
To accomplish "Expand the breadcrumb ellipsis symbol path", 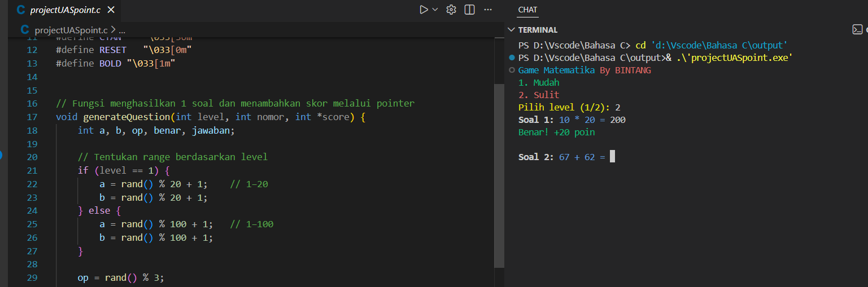I will coord(122,30).
